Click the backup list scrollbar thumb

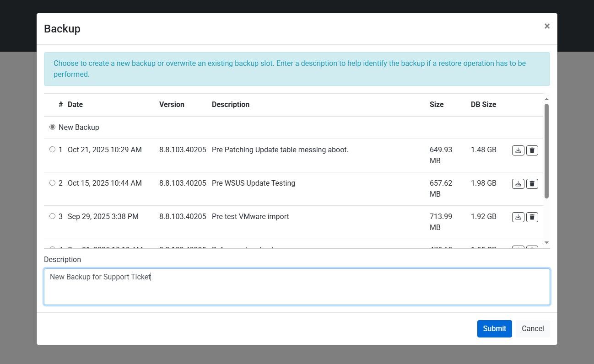tap(546, 151)
